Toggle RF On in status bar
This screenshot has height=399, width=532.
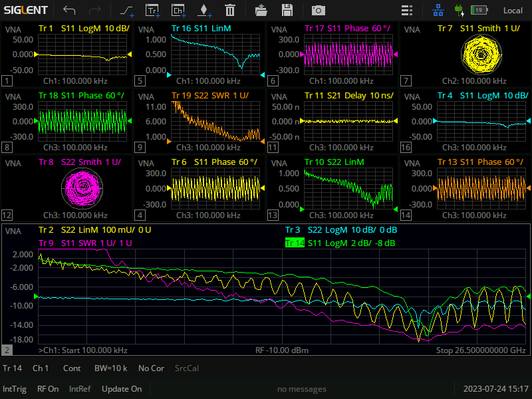coord(48,389)
